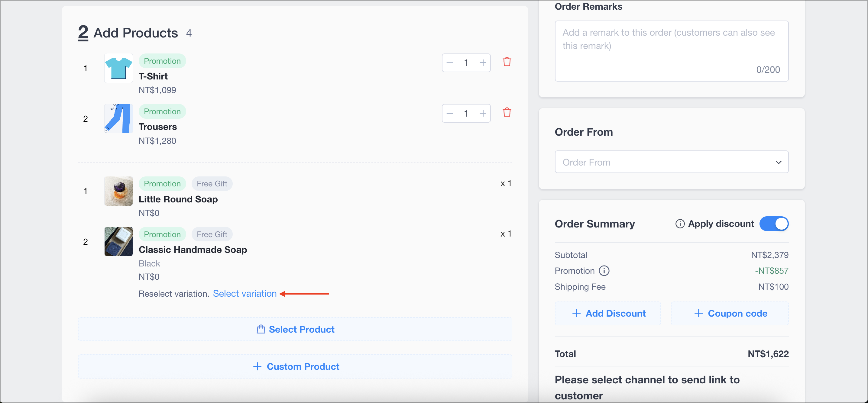Viewport: 868px width, 403px height.
Task: Click the info icon beside Promotion amount
Action: coord(604,271)
